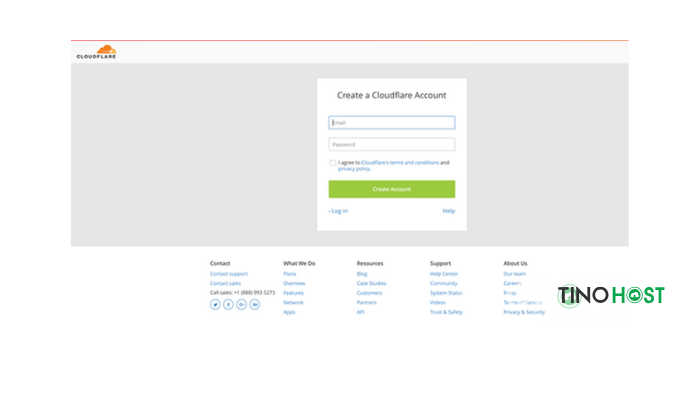Open Cloudflare's terms and conditions link
Viewport: 700px width, 400px height.
(400, 162)
